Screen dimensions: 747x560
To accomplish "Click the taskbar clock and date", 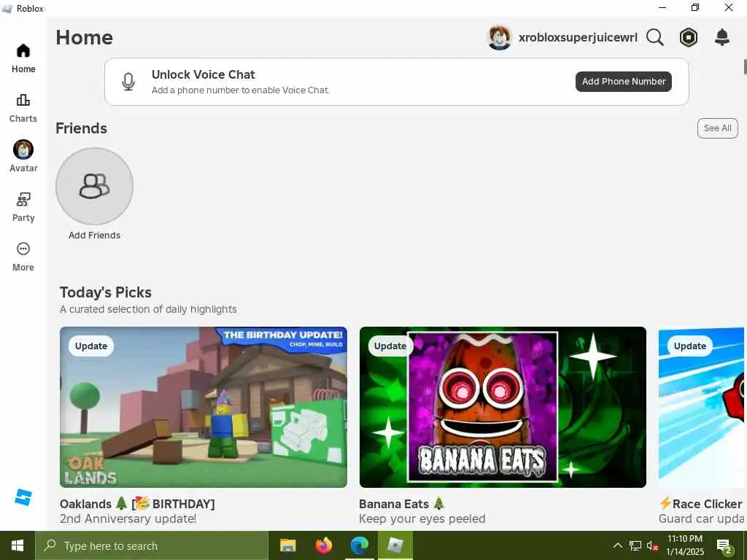I will click(x=684, y=545).
